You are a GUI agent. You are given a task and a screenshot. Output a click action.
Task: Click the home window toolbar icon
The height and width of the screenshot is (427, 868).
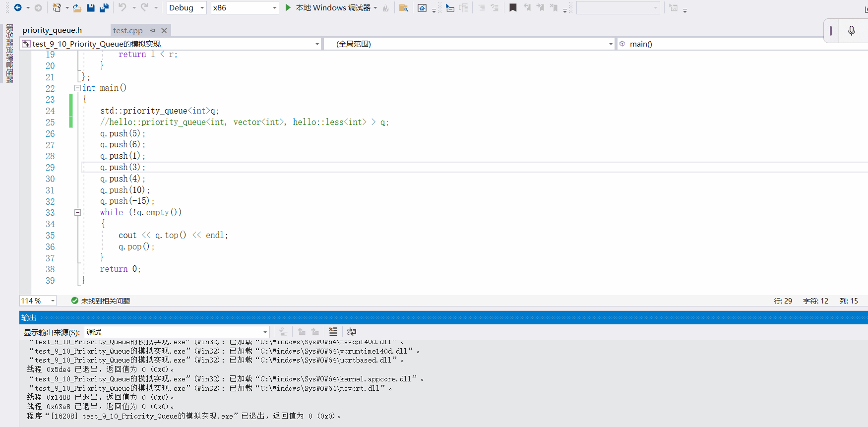point(422,8)
